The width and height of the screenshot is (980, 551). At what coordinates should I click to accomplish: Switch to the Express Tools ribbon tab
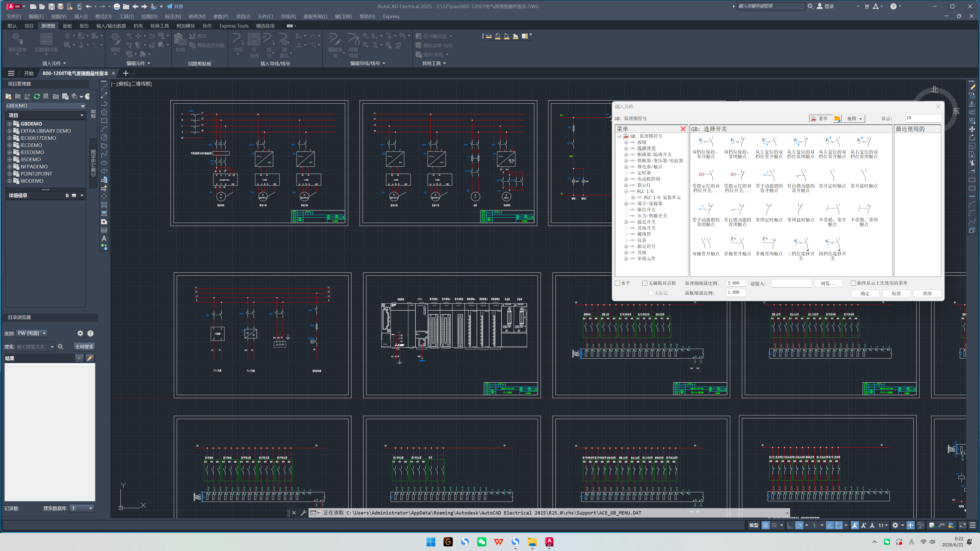tap(234, 26)
